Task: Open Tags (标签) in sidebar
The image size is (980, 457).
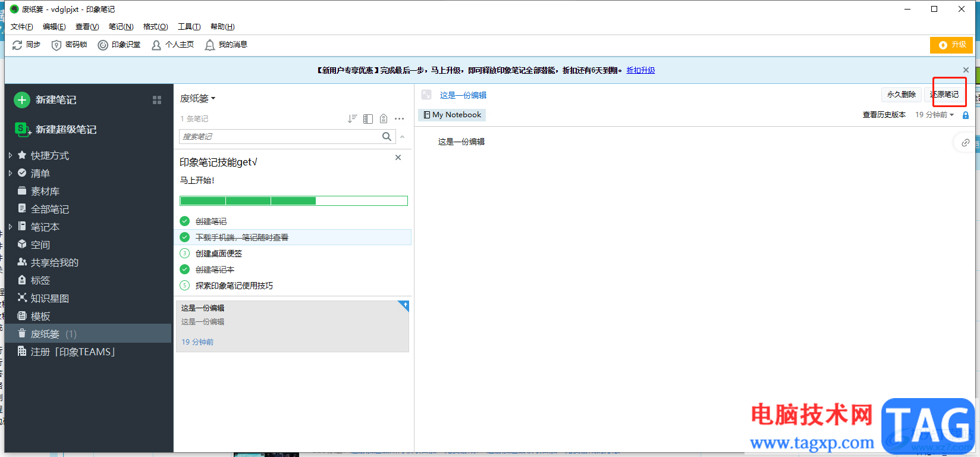Action: 40,280
